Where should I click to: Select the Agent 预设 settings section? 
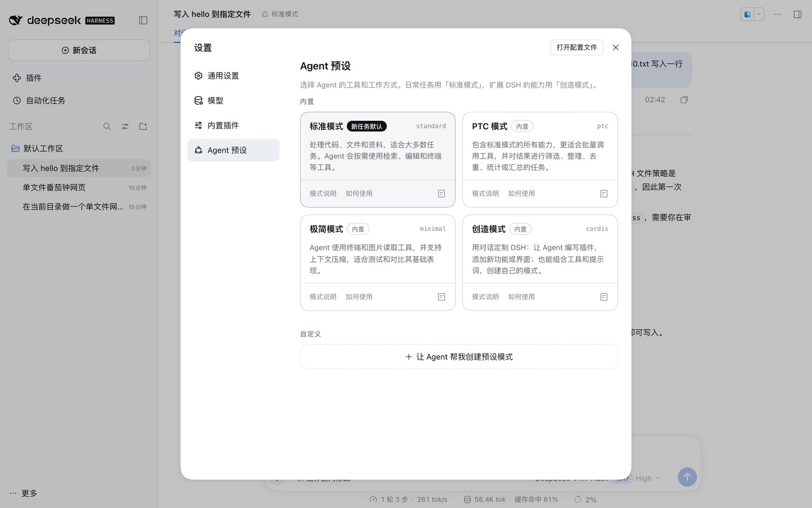tap(233, 150)
